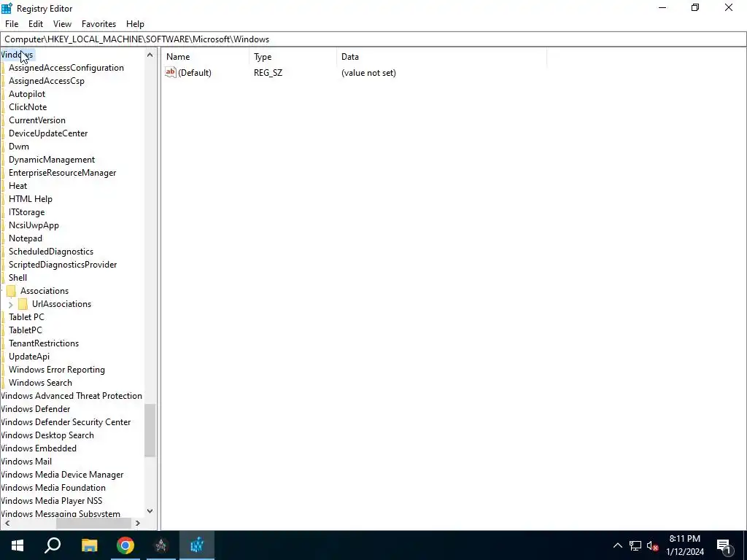Select the Windows Media Foundation key

pyautogui.click(x=53, y=488)
